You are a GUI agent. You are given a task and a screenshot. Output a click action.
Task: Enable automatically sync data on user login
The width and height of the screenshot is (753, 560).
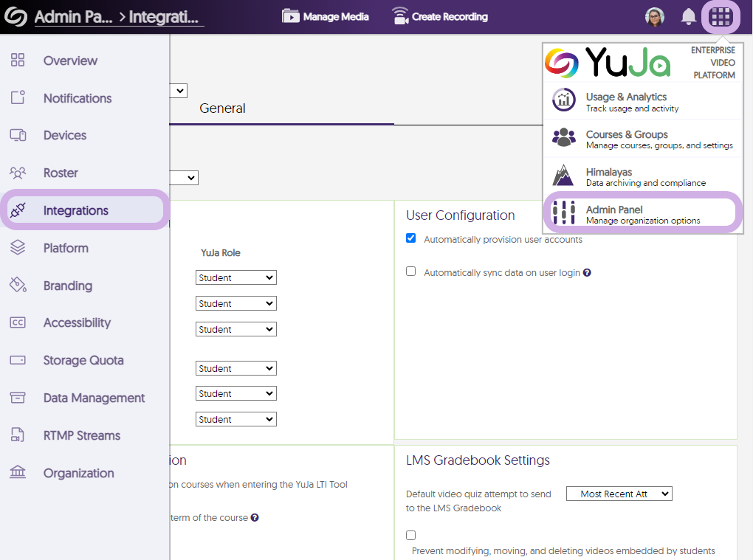point(411,272)
